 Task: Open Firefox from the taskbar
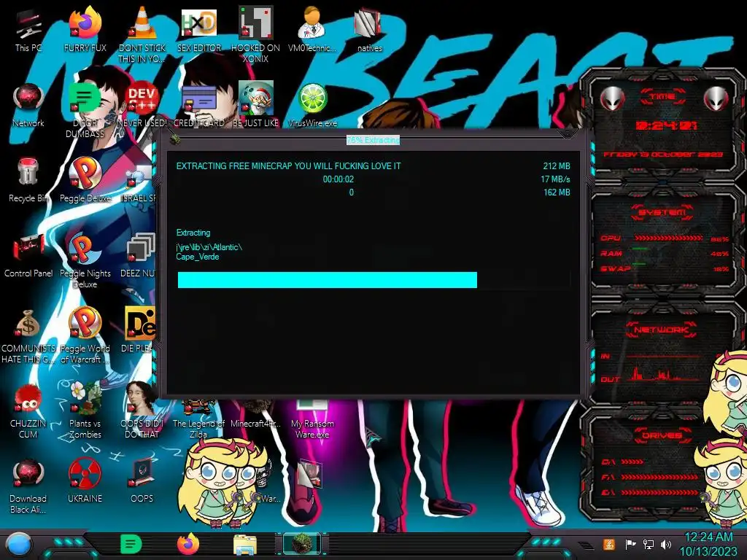click(x=188, y=544)
